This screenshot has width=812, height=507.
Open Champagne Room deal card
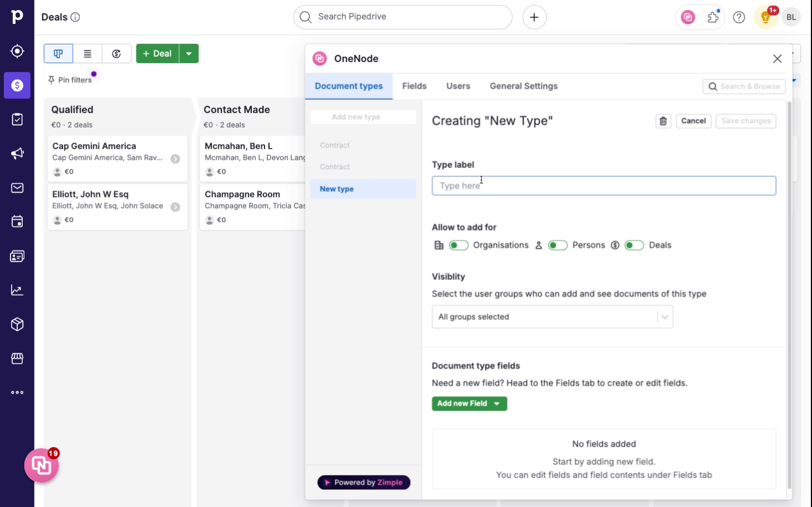click(x=252, y=207)
